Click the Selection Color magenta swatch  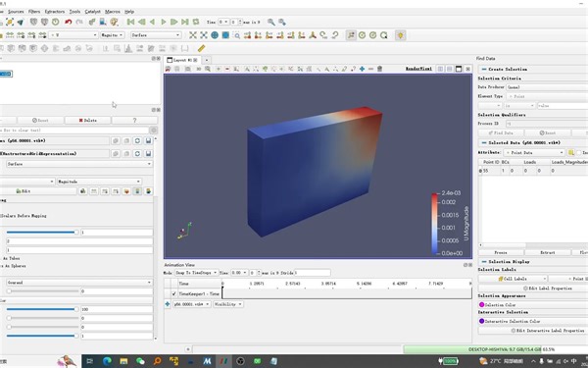[x=482, y=304]
